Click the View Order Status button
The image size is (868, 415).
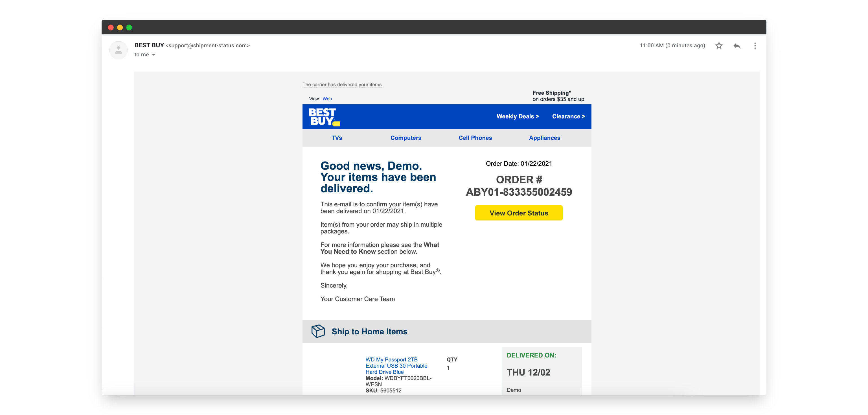pos(519,213)
